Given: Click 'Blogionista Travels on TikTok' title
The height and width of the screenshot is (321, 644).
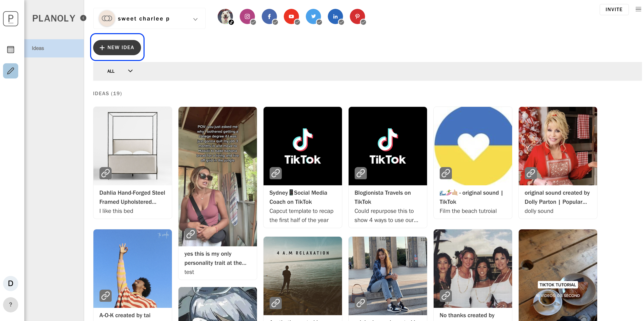Looking at the screenshot, I should point(383,197).
